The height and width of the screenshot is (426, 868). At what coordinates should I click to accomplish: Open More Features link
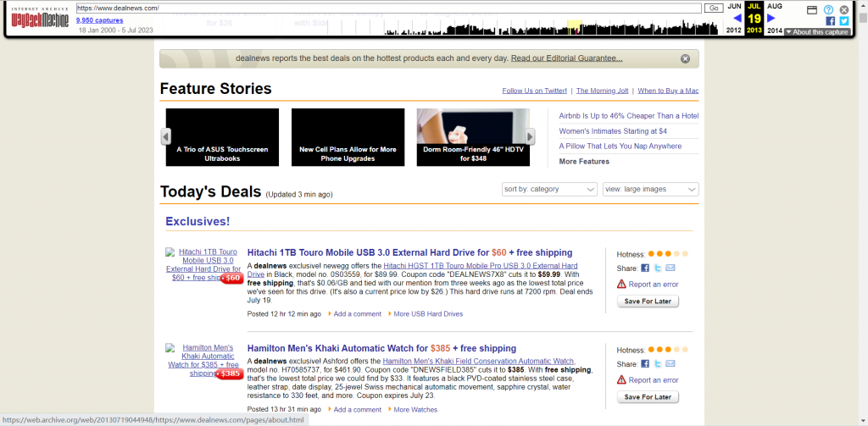(584, 162)
